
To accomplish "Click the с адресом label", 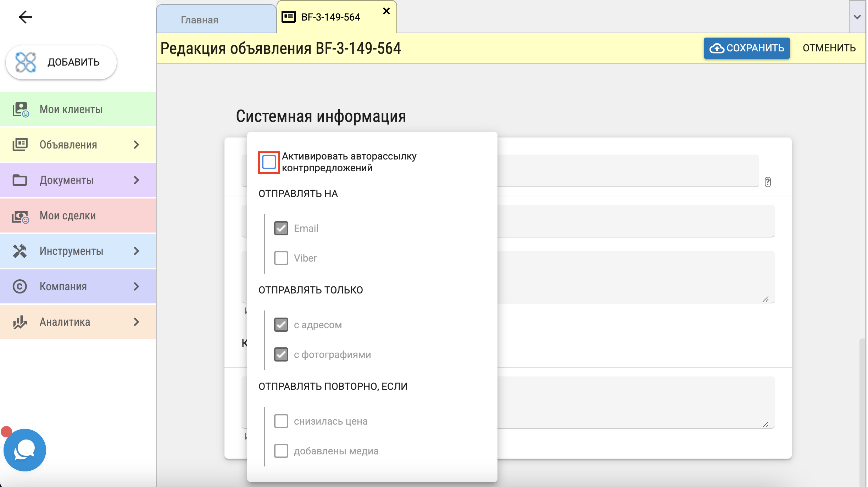I will pyautogui.click(x=318, y=325).
